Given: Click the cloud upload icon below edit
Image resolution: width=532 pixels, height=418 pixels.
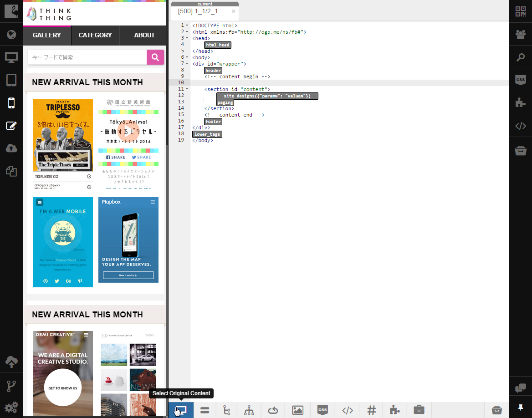Looking at the screenshot, I should pyautogui.click(x=11, y=148).
